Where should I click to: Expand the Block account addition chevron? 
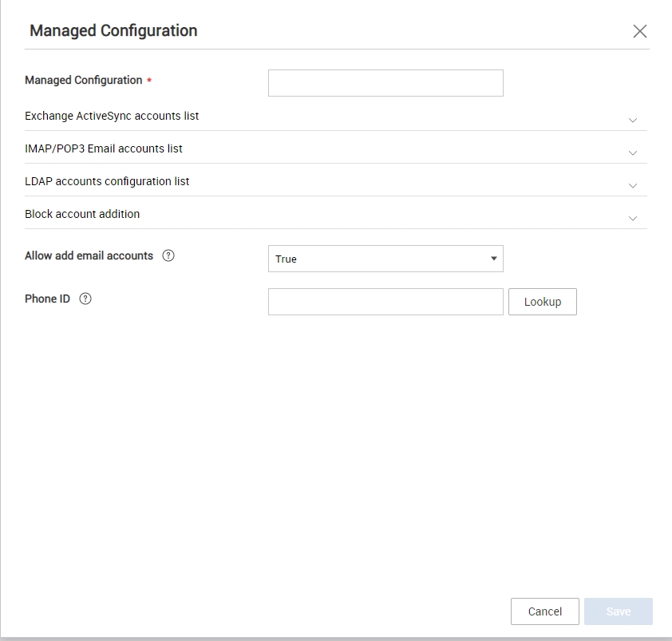pyautogui.click(x=633, y=218)
